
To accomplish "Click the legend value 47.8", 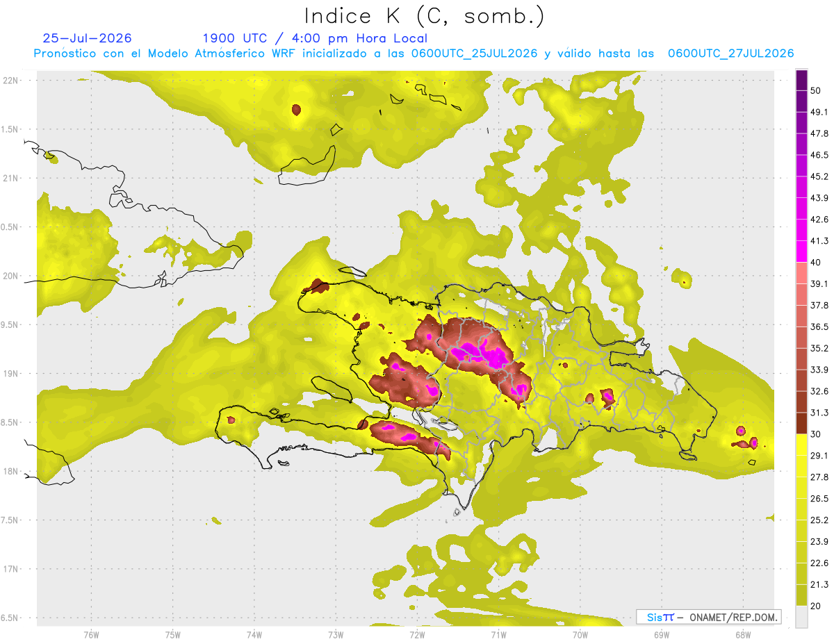I will click(819, 133).
